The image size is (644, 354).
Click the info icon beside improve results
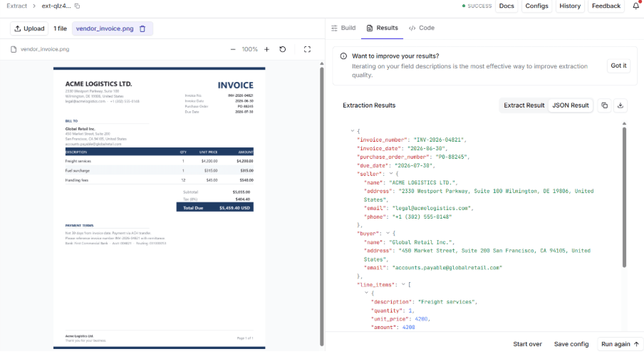(343, 56)
